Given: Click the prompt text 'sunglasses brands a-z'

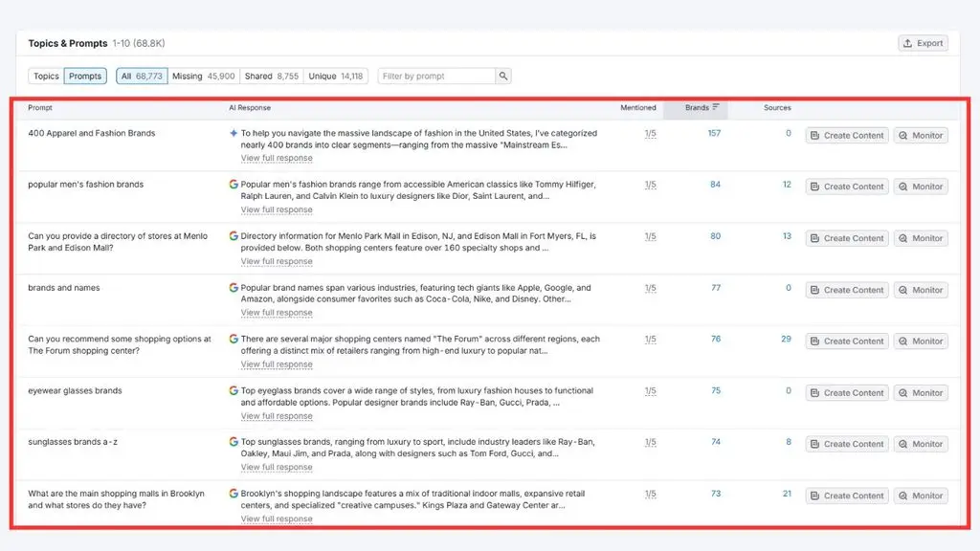Looking at the screenshot, I should click(x=73, y=442).
